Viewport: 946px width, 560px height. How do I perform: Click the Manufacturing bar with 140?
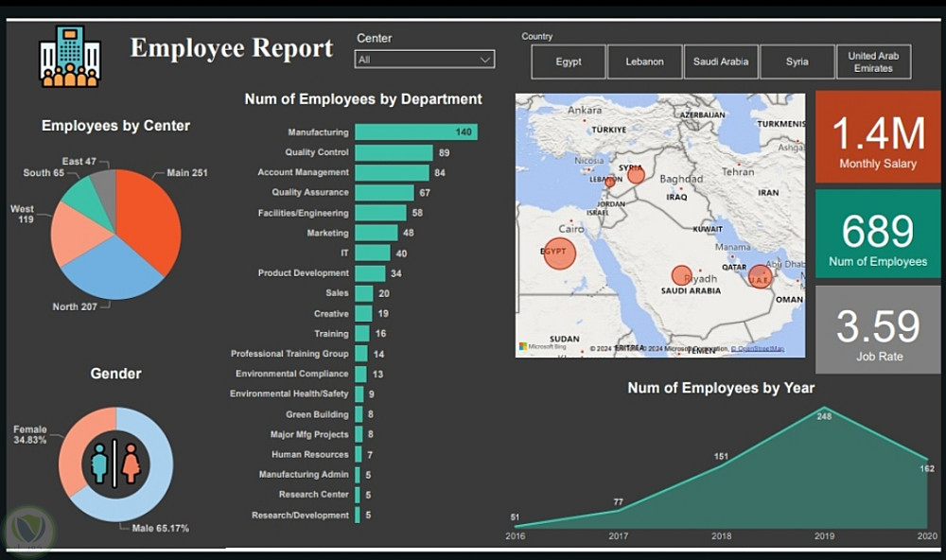[416, 131]
